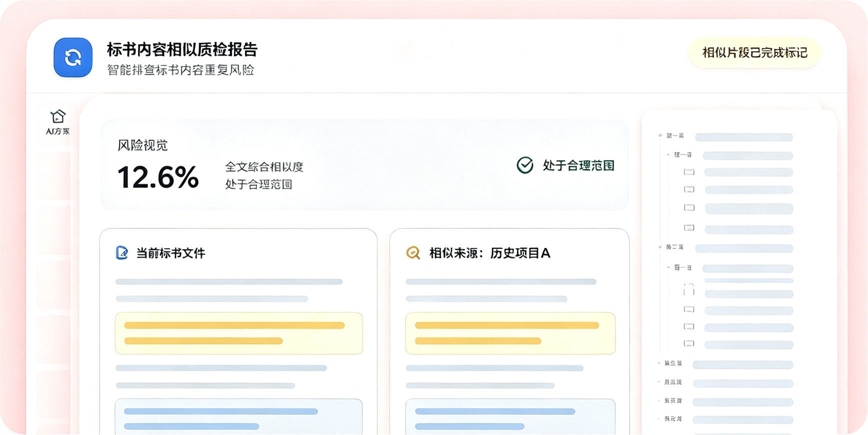The image size is (868, 435).
Task: Click the 全文综合相似度 text
Action: (x=264, y=167)
